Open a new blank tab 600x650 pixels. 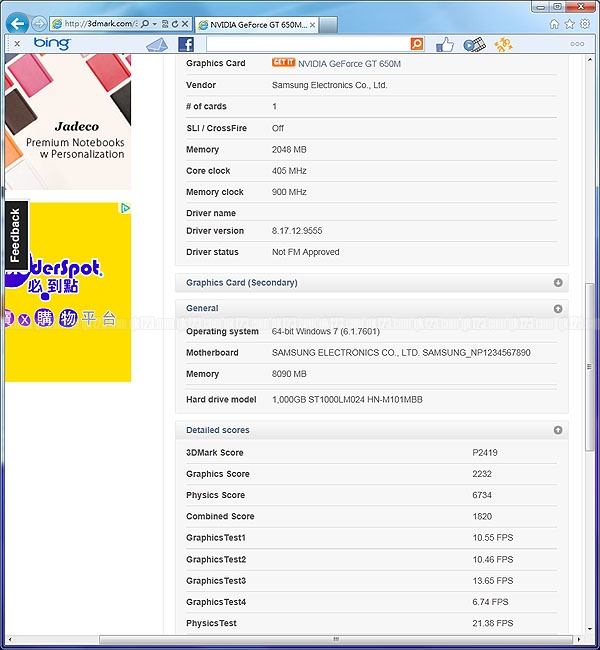[328, 25]
